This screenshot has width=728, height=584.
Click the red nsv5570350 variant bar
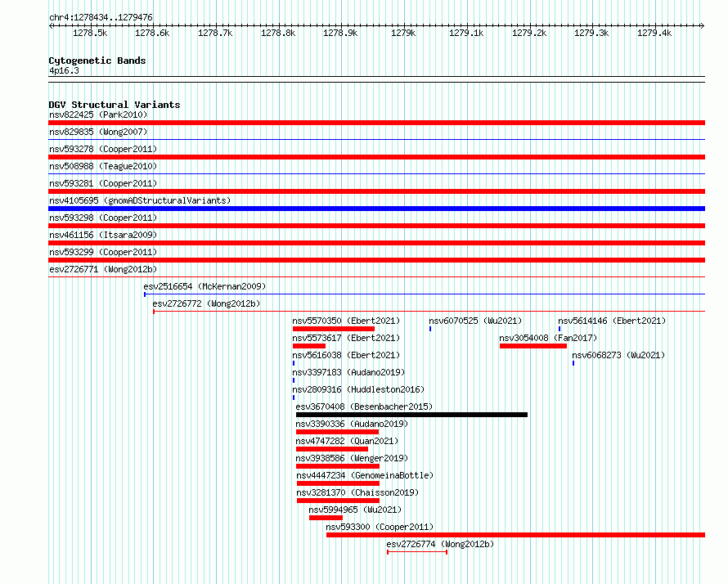coord(334,329)
